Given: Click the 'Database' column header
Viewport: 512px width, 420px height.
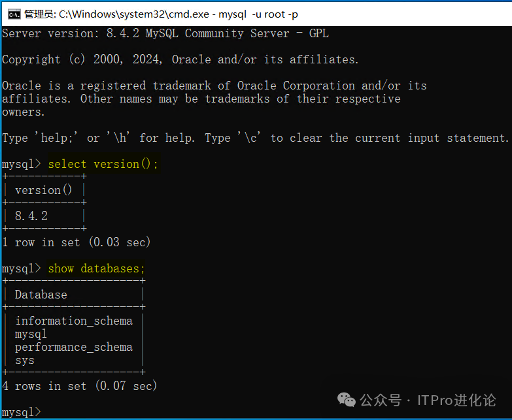Looking at the screenshot, I should [41, 295].
